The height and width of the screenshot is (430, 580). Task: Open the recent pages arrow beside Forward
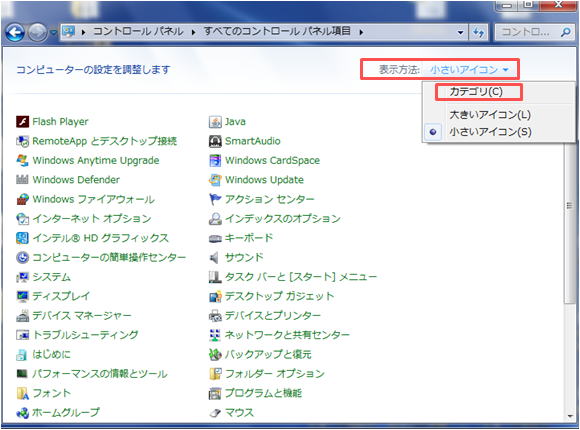pyautogui.click(x=54, y=33)
